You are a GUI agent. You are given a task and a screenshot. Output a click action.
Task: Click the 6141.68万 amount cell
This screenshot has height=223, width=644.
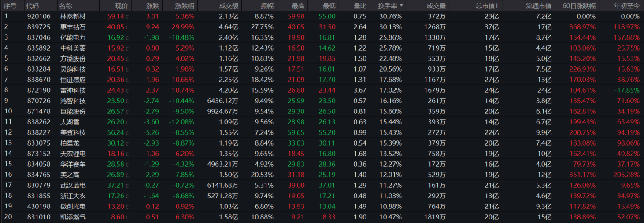tap(223, 185)
